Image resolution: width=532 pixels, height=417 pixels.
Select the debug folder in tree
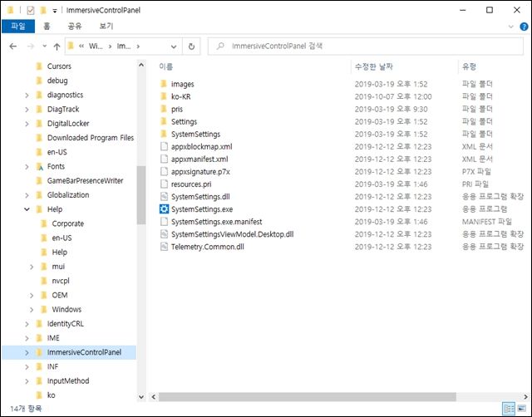57,81
